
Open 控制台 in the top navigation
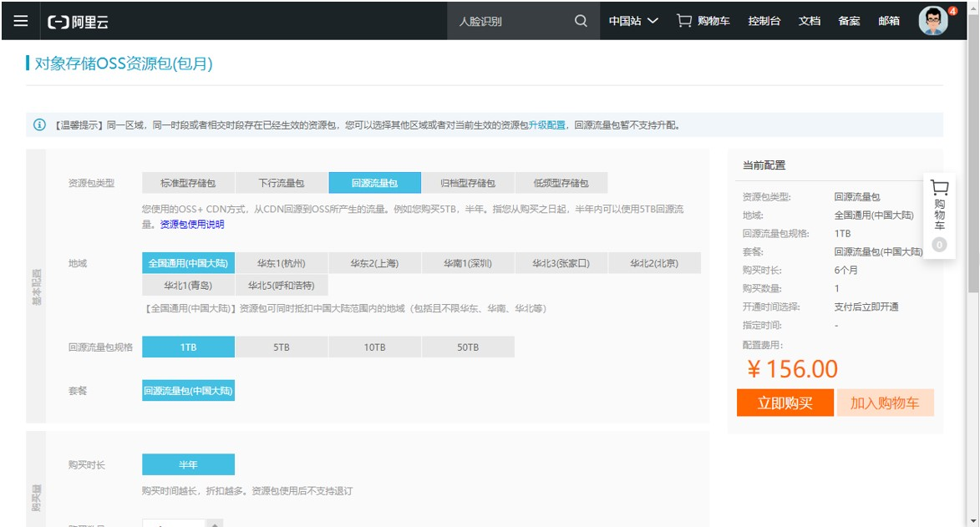(x=764, y=21)
